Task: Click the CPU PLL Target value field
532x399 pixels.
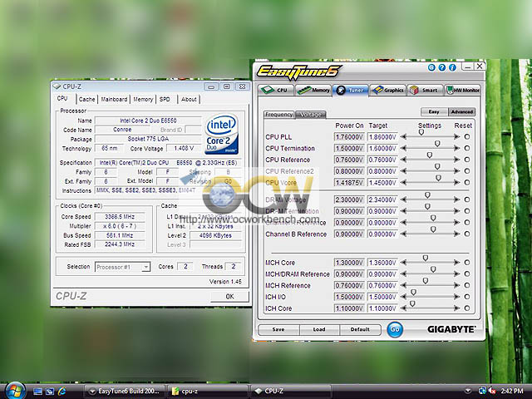Action: click(382, 137)
